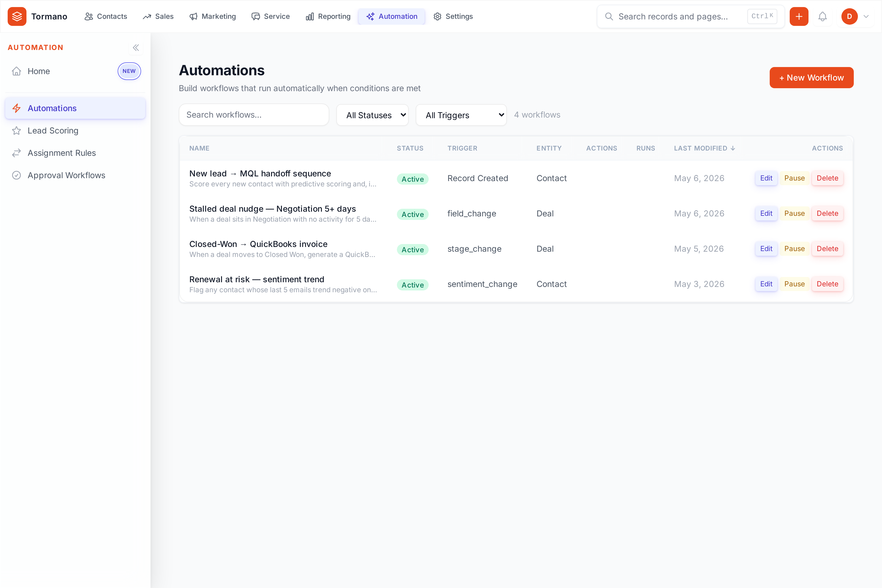This screenshot has height=588, width=882.
Task: Open the Settings menu
Action: 453,16
